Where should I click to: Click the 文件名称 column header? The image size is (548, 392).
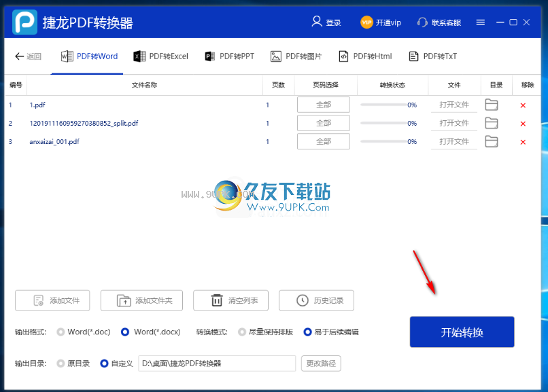click(144, 85)
